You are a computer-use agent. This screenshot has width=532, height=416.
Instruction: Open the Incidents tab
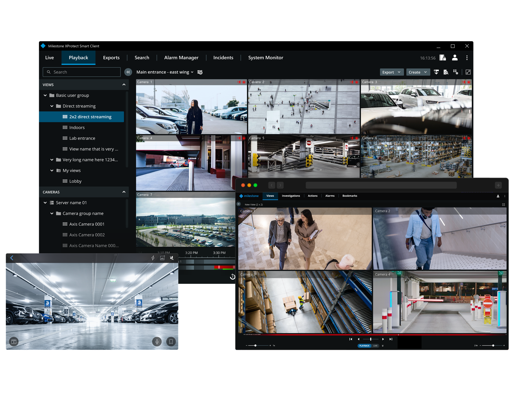pyautogui.click(x=223, y=58)
